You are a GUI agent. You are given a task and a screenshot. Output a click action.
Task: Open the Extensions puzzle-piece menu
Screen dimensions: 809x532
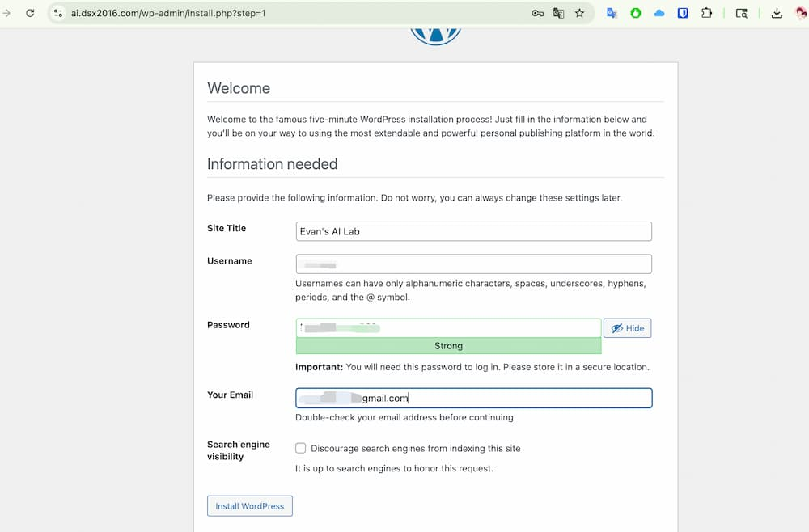tap(707, 13)
